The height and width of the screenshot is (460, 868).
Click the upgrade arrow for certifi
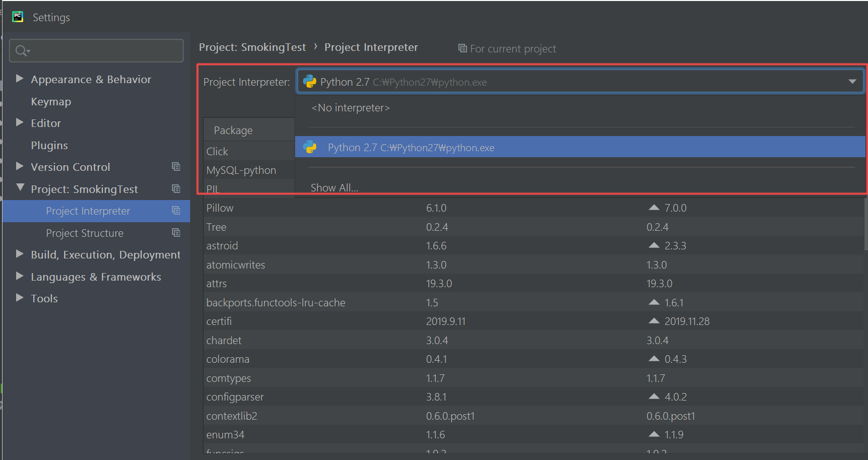(654, 321)
